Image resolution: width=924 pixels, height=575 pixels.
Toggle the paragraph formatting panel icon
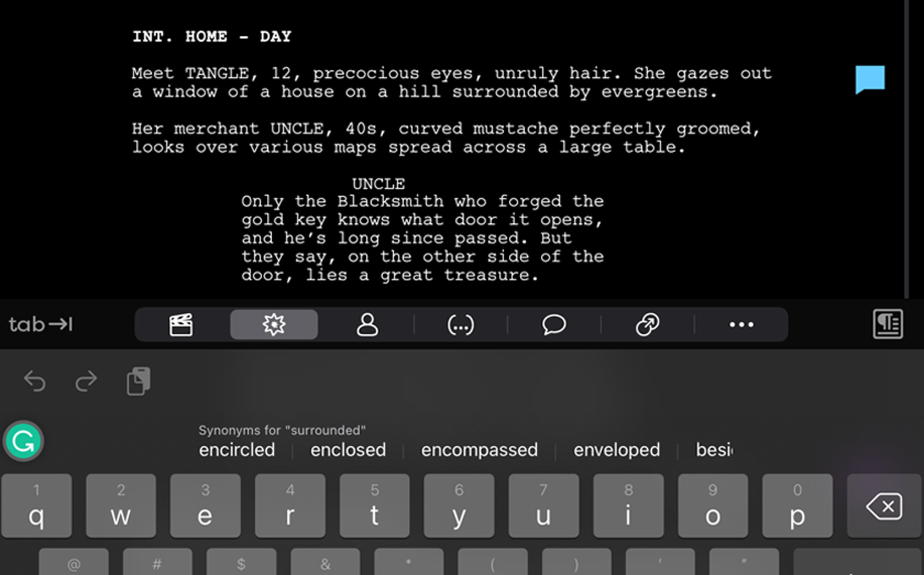(x=888, y=324)
